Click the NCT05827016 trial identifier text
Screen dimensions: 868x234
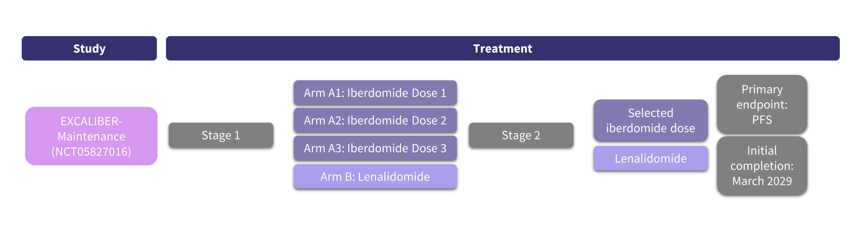pos(91,152)
